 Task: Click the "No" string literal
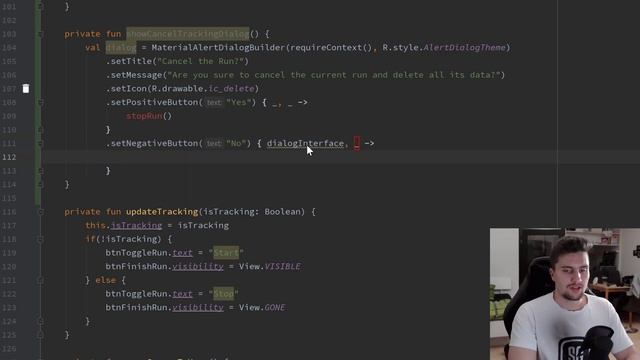(x=236, y=143)
